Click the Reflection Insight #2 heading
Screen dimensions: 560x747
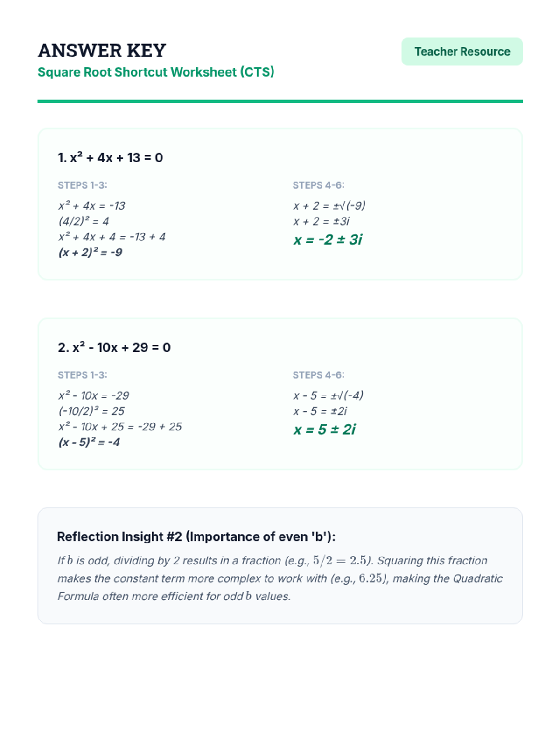coord(196,536)
